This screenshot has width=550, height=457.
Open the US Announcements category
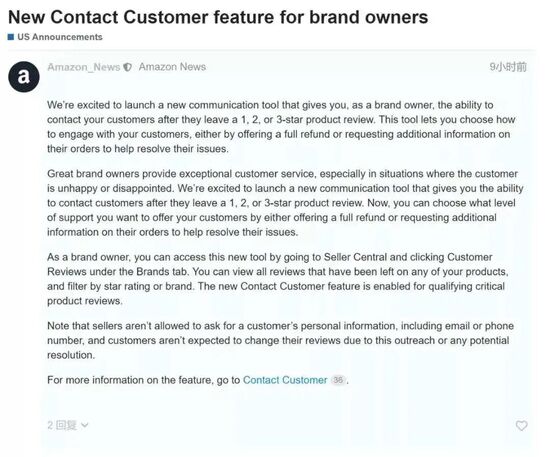coord(60,37)
